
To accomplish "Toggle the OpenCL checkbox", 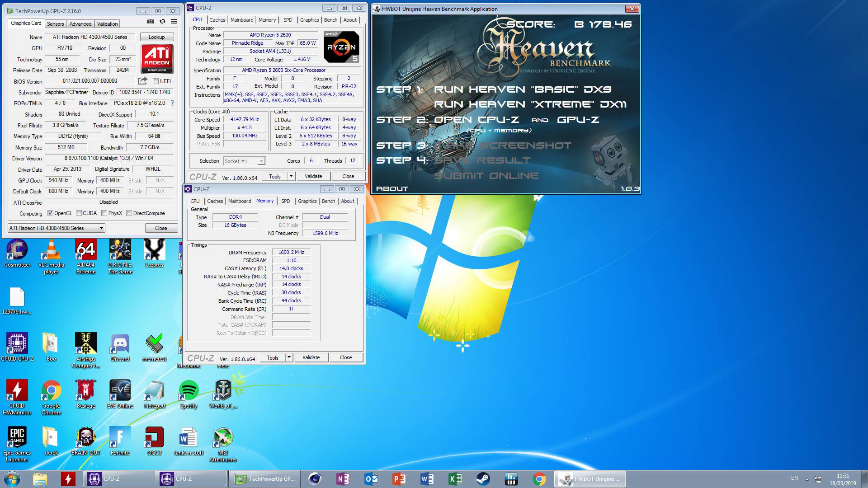I will click(x=50, y=213).
